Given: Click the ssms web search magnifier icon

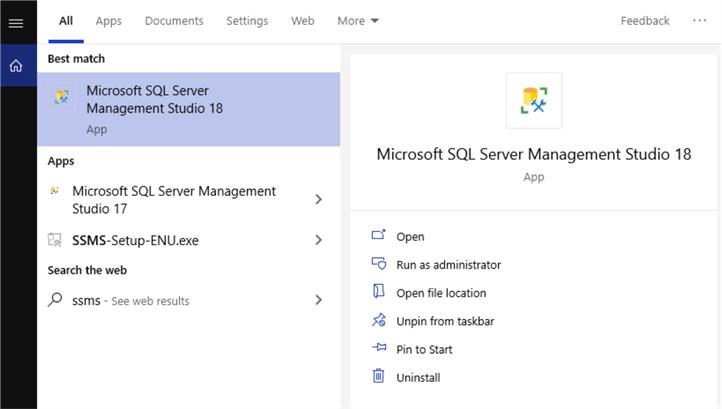Looking at the screenshot, I should coord(56,300).
